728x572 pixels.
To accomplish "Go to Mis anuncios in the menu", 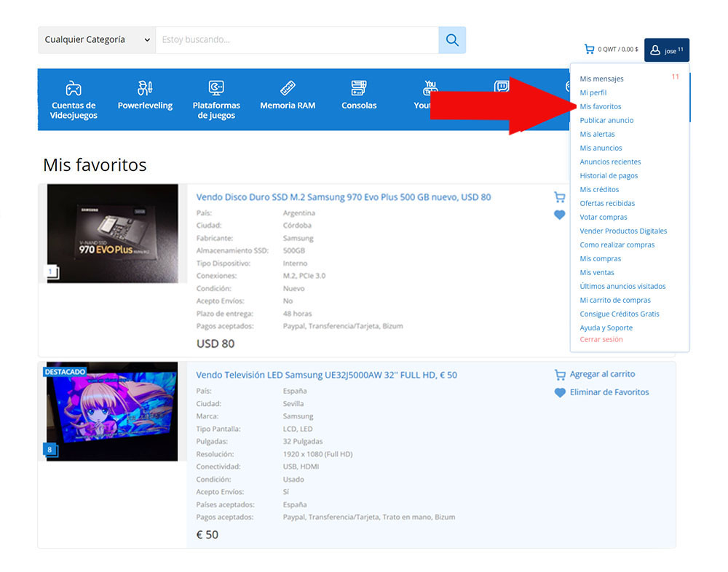I will (601, 148).
